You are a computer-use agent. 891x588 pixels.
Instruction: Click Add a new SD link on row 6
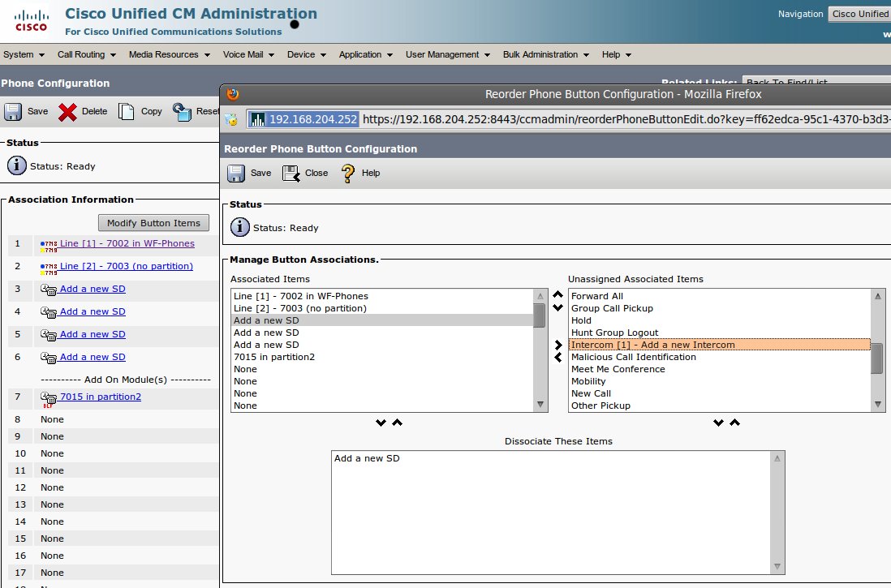tap(93, 358)
